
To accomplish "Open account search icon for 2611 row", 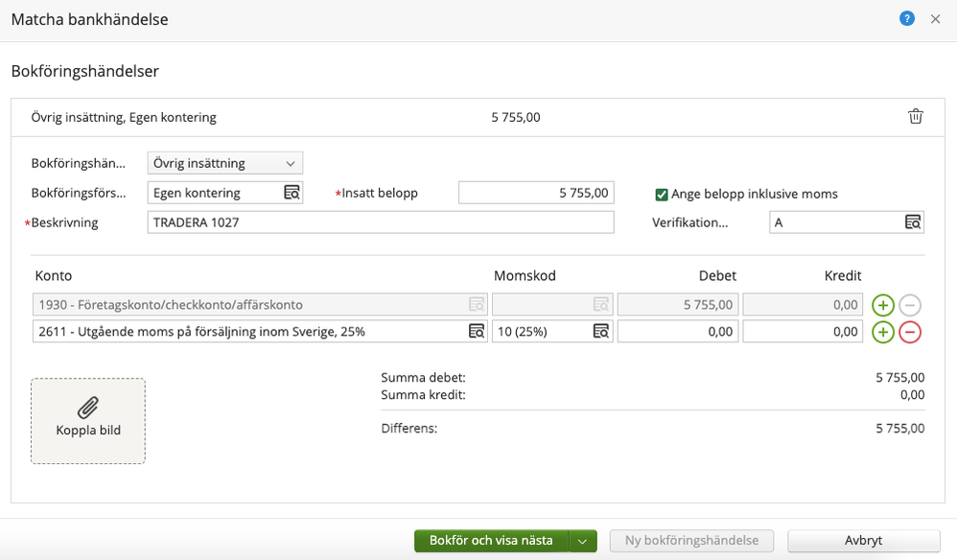I will (x=477, y=332).
